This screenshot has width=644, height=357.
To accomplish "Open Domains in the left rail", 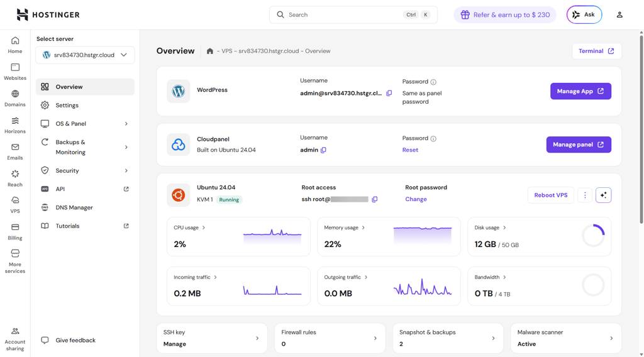I will coord(15,99).
